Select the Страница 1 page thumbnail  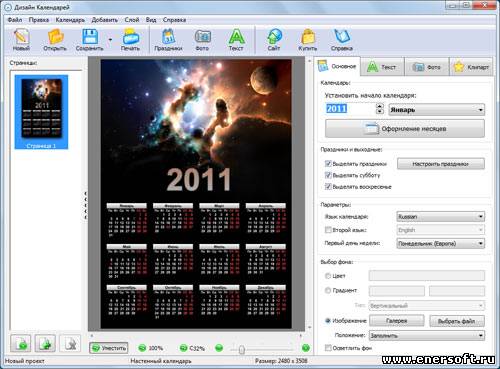[x=41, y=112]
